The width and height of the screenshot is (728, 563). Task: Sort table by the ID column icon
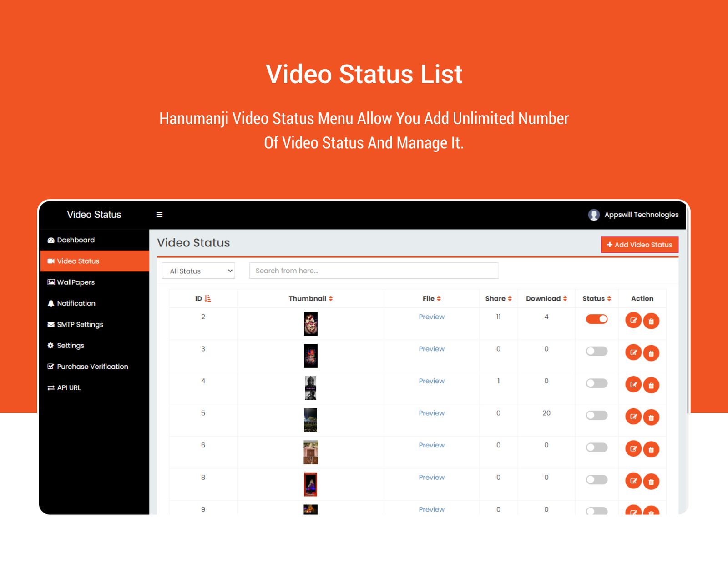click(208, 299)
